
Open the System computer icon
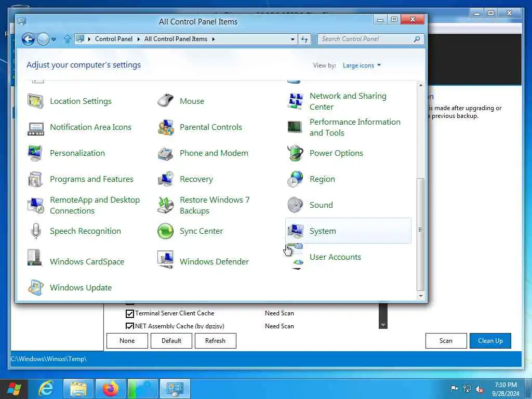295,231
